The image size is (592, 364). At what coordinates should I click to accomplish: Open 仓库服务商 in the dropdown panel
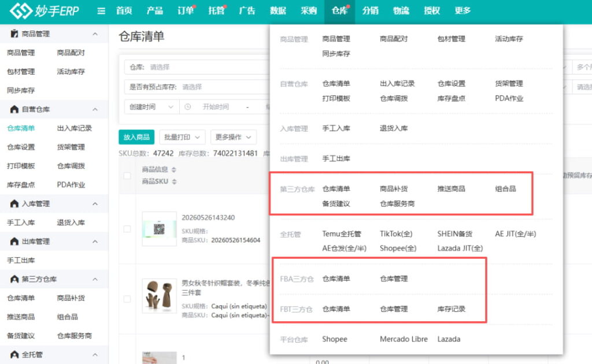(x=397, y=204)
